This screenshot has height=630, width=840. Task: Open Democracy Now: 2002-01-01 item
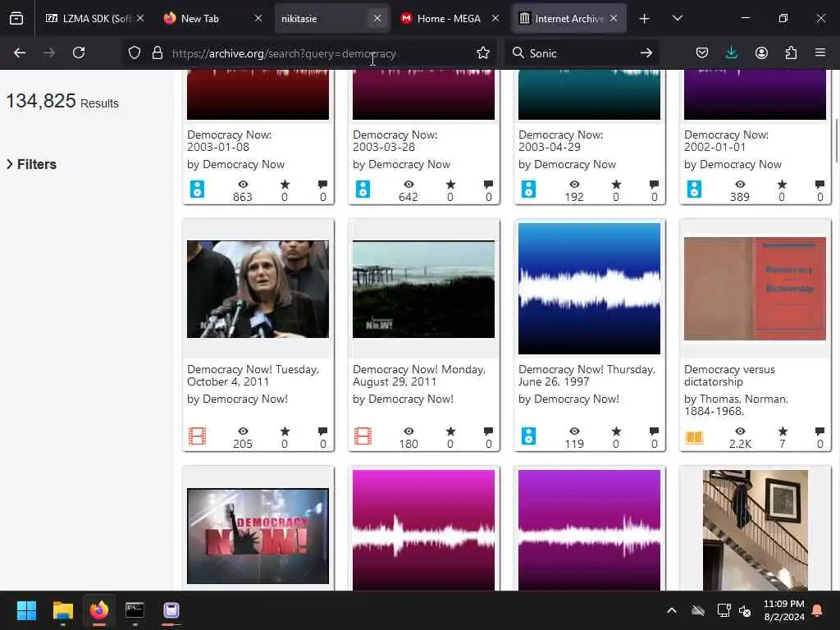tap(727, 141)
